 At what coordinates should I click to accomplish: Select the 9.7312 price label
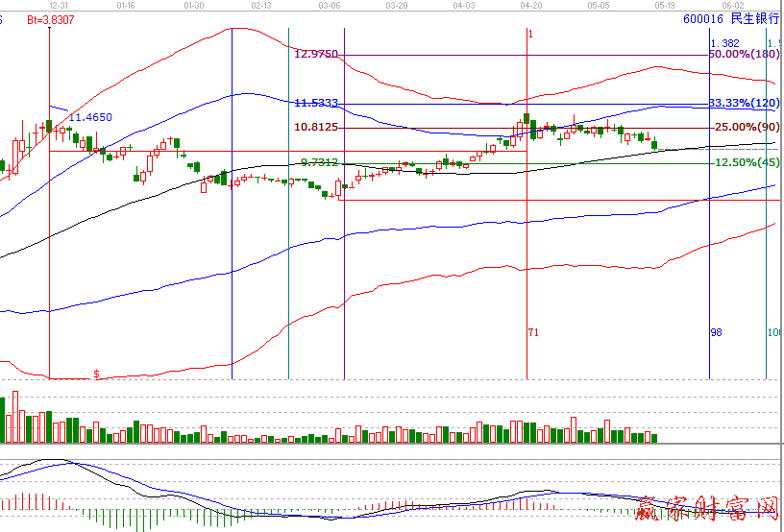pyautogui.click(x=319, y=162)
